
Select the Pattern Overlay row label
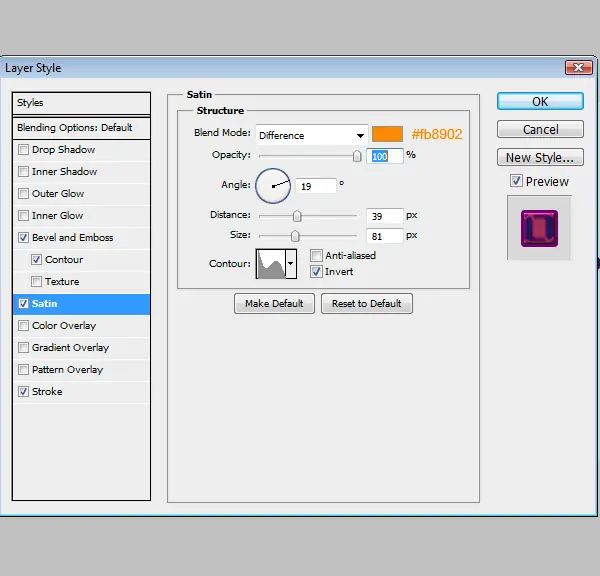[68, 370]
